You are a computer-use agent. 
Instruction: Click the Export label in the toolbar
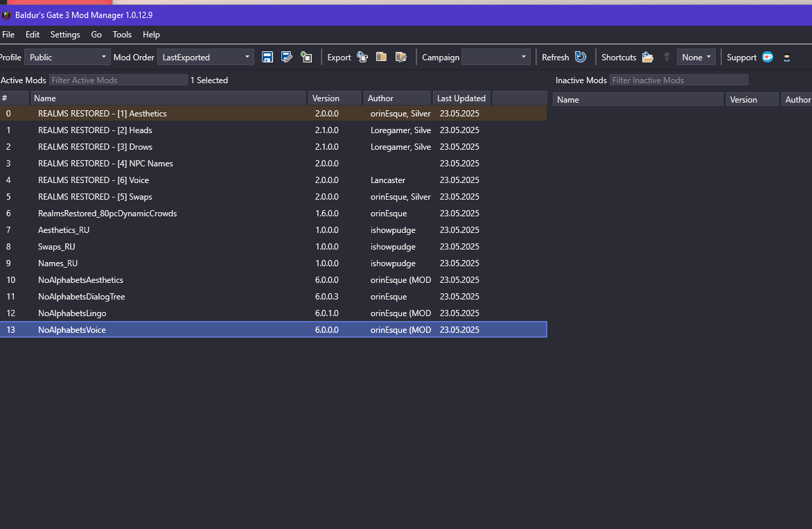point(339,58)
